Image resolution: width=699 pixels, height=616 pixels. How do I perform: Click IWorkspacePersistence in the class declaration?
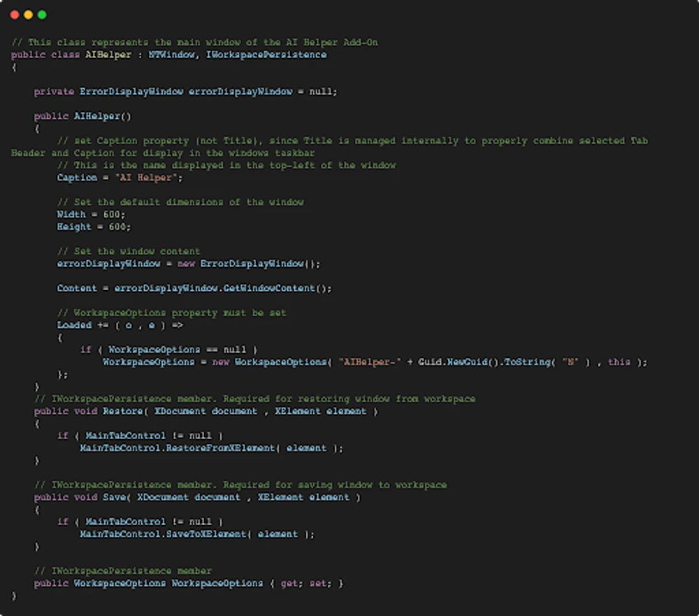266,55
